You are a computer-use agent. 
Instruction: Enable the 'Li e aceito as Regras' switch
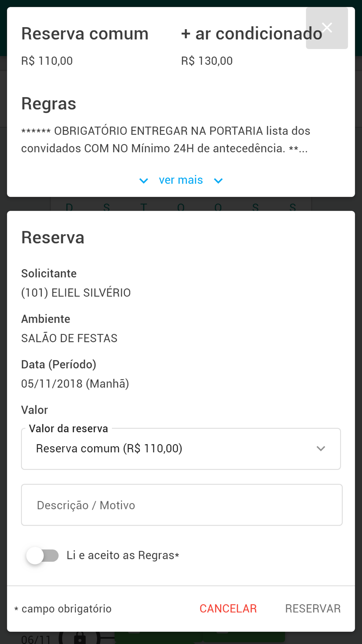point(43,555)
